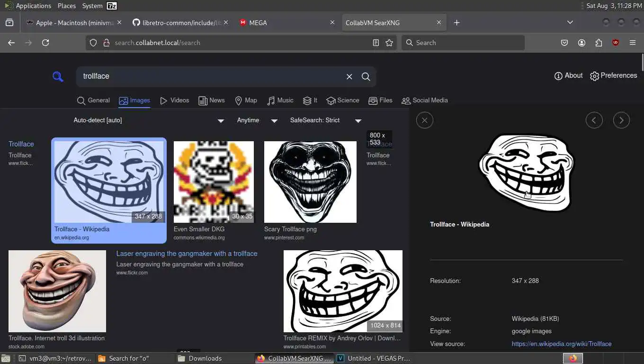Viewport: 644px width, 364px height.
Task: Switch to Untitled - VEGAS Pro window
Action: pos(374,358)
